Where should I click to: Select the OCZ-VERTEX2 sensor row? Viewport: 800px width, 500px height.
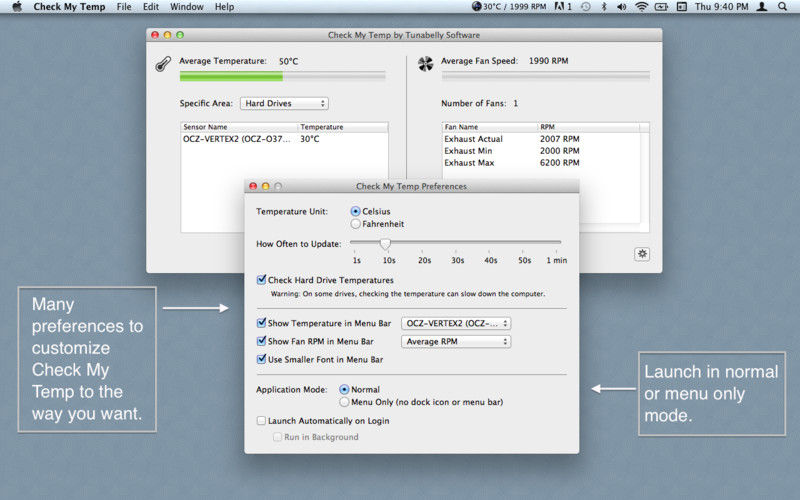(284, 139)
